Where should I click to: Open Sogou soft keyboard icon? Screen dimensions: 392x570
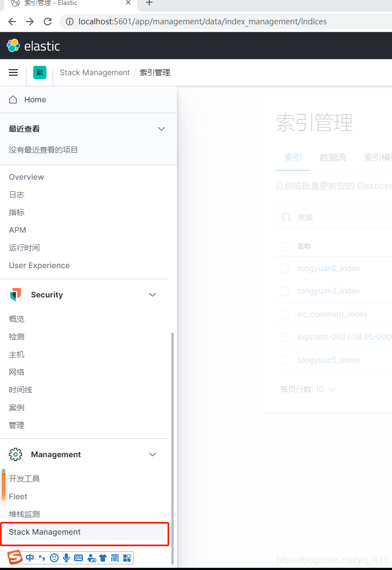pyautogui.click(x=79, y=558)
